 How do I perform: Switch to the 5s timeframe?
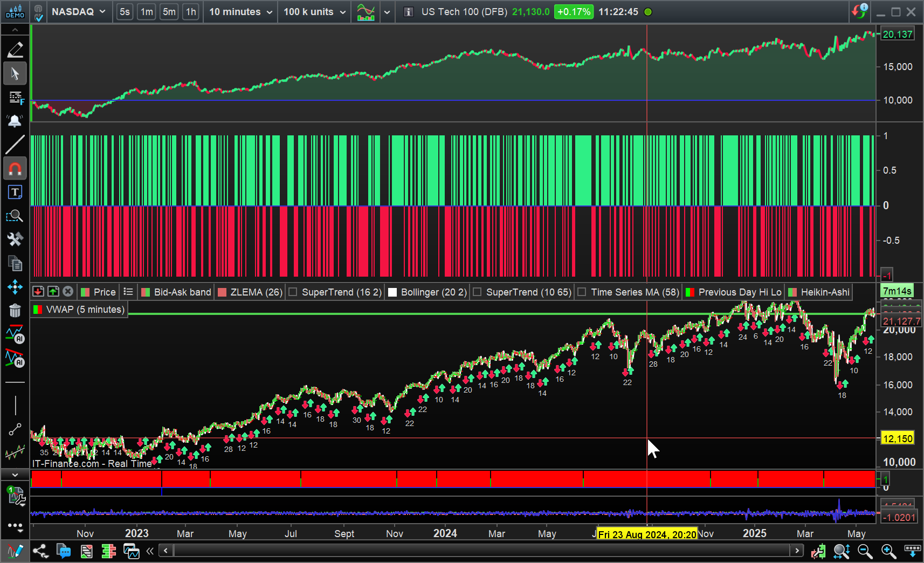[x=125, y=12]
